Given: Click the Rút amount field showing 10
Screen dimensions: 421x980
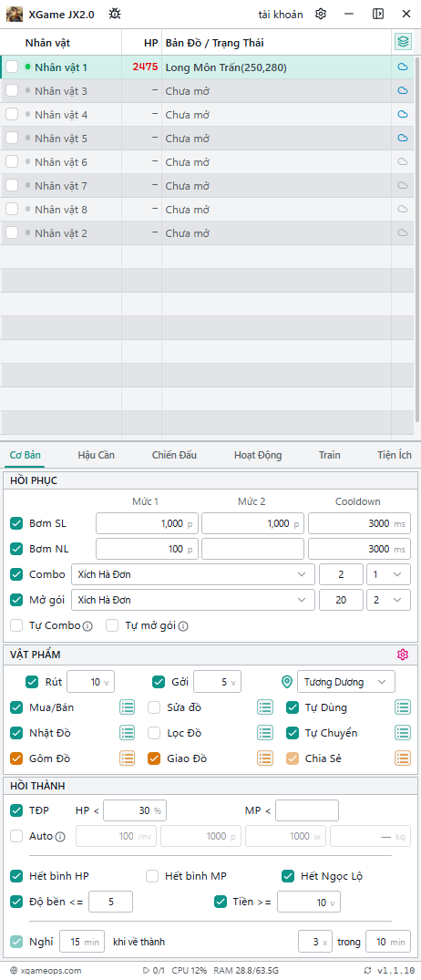Looking at the screenshot, I should point(90,682).
